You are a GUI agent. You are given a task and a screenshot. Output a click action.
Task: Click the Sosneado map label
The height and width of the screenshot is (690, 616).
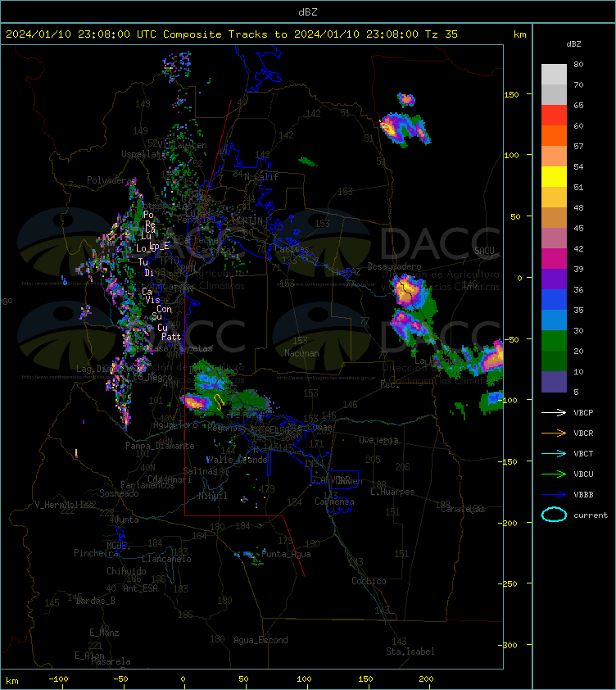119,493
